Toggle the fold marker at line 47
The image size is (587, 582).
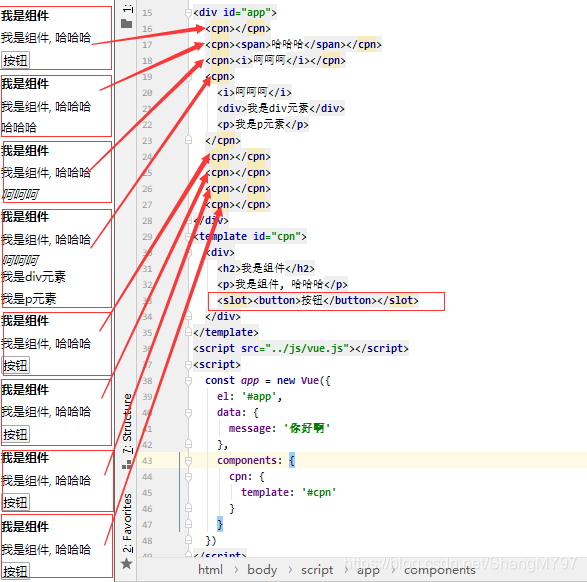coord(188,525)
